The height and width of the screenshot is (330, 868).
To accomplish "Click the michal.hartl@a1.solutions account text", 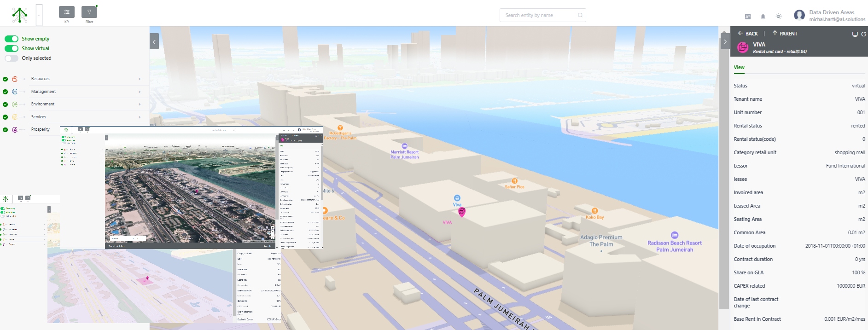I will pyautogui.click(x=837, y=19).
